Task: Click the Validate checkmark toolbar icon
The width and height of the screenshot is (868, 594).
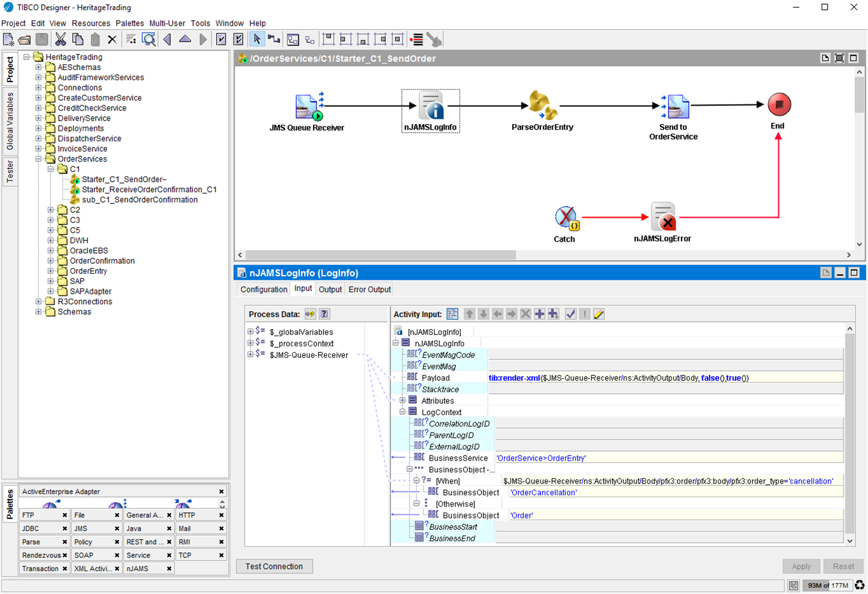Action: point(221,40)
